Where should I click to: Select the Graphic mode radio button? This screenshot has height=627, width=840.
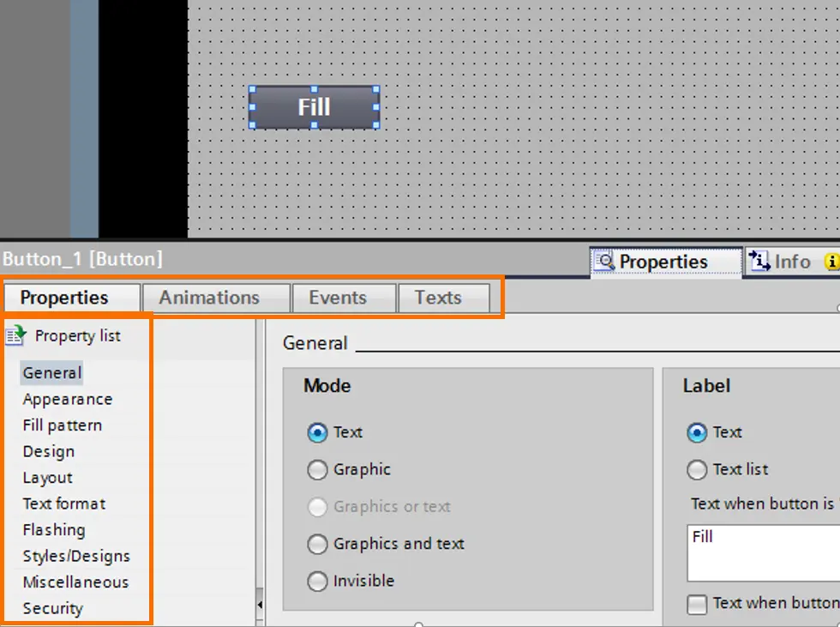coord(317,470)
